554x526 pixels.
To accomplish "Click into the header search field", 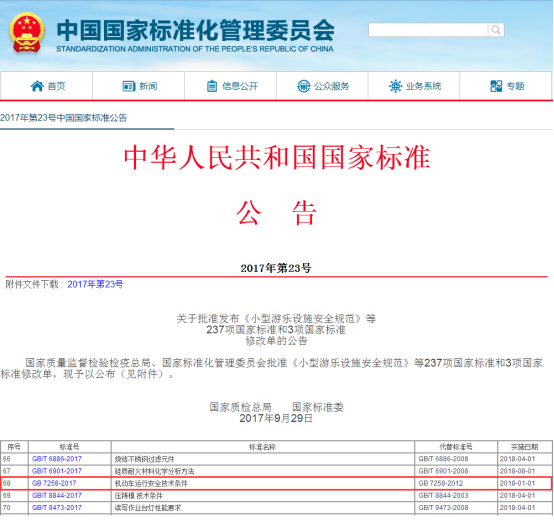I will pos(428,30).
